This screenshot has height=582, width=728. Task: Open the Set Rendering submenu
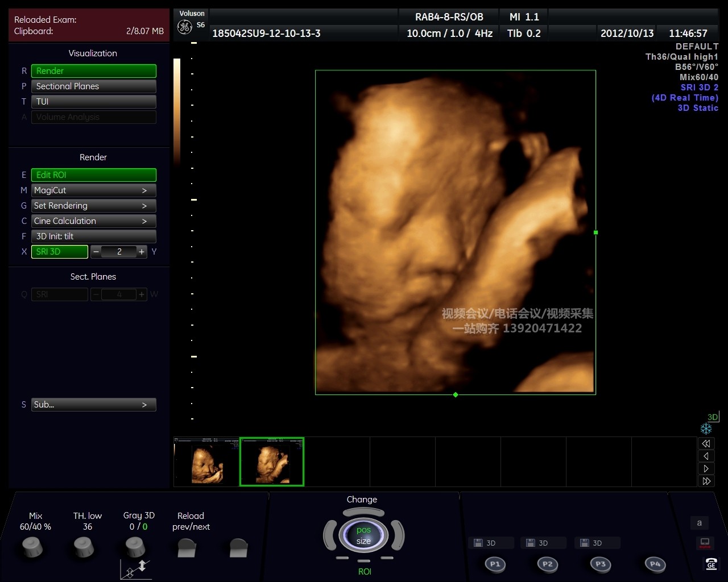click(93, 206)
